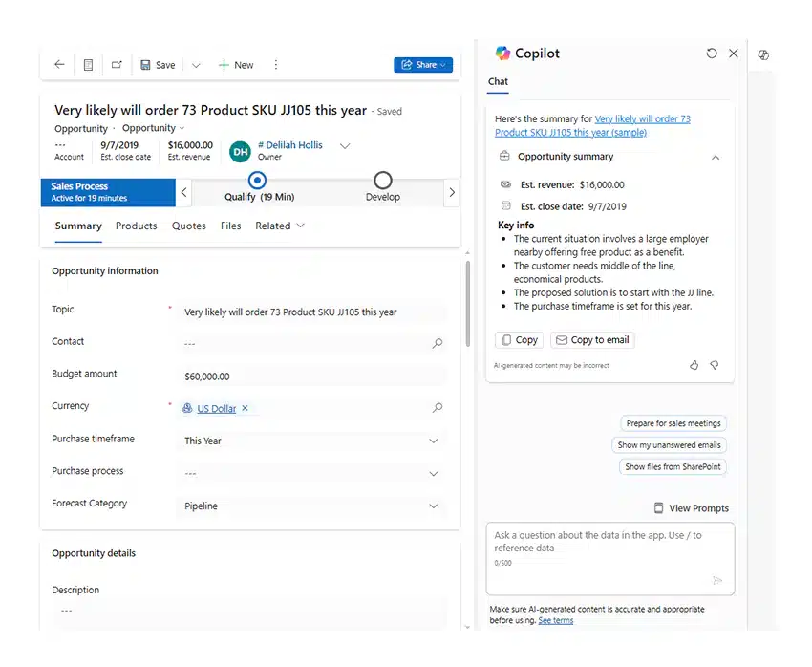Select the Develop stage circle
812x667 pixels.
tap(383, 181)
